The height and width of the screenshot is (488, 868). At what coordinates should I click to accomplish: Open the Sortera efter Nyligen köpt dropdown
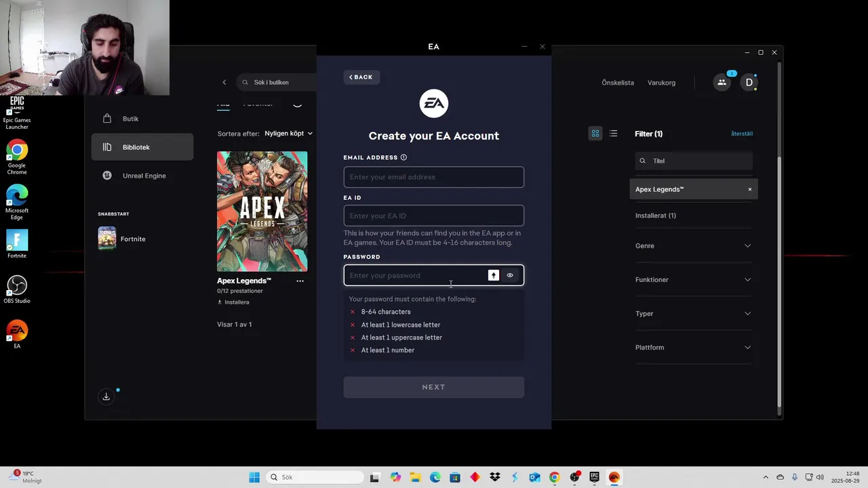pyautogui.click(x=289, y=134)
